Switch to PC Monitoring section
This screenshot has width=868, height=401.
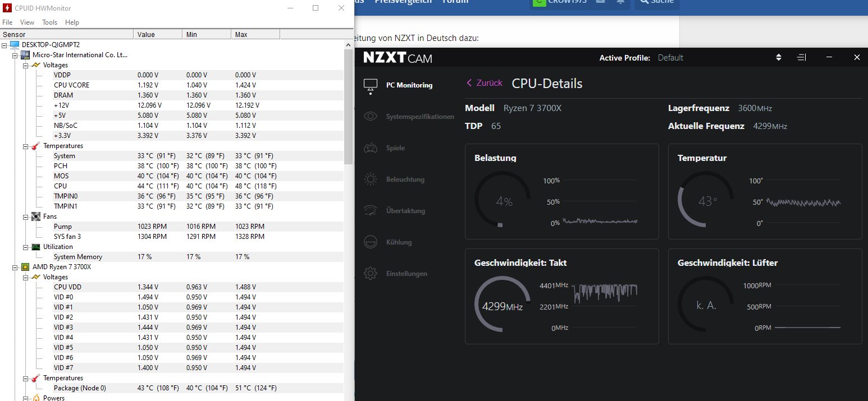tap(409, 85)
